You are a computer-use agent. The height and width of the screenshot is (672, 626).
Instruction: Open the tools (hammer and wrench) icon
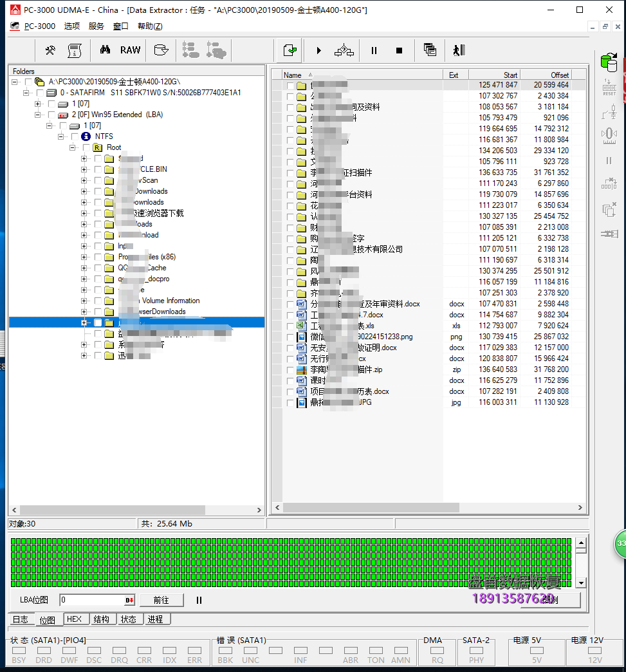tap(50, 50)
